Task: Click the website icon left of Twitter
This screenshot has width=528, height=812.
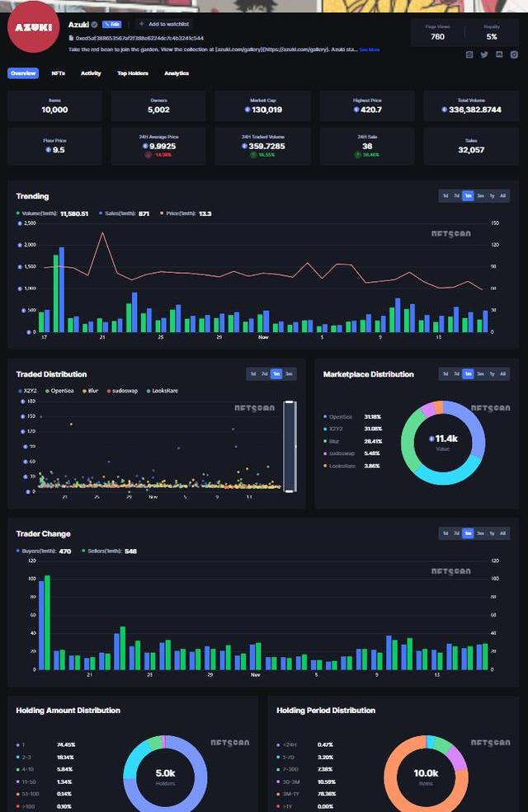Action: [469, 54]
